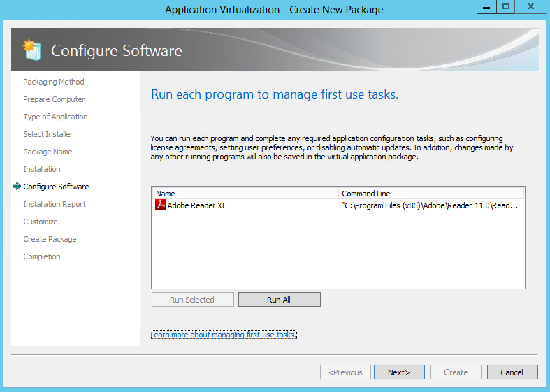Click the Adobe Reader XI PDF icon
The image size is (550, 392).
coord(161,205)
